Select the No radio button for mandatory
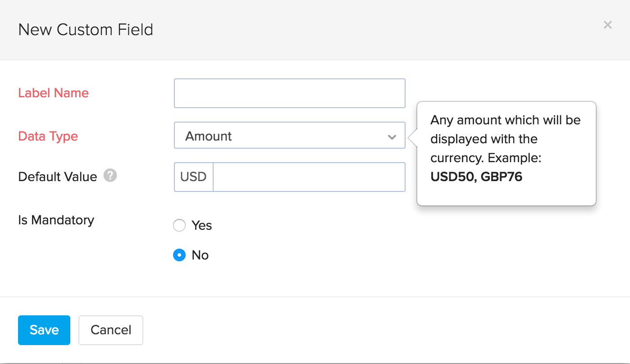630x364 pixels. (179, 255)
